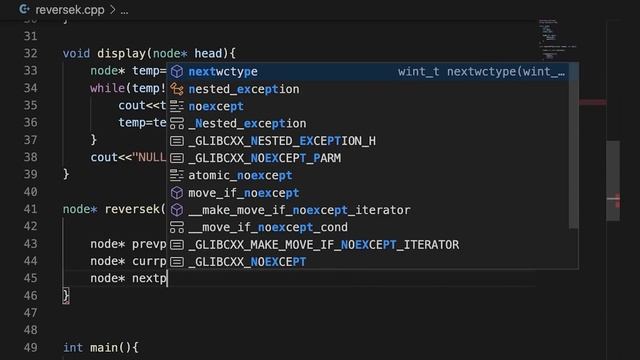The width and height of the screenshot is (640, 360).
Task: Open reversek.cpp in the breadcrumb
Action: 70,9
